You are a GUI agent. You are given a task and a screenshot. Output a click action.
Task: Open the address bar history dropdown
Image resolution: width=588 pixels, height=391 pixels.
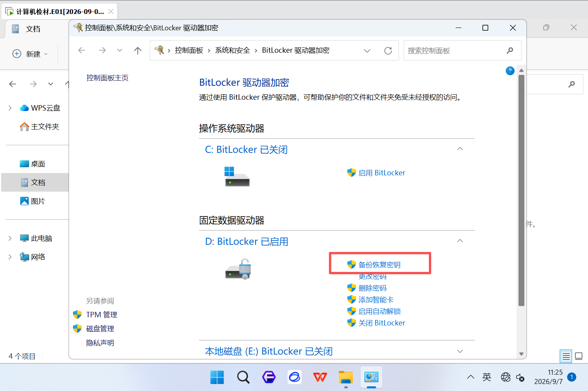click(x=367, y=50)
